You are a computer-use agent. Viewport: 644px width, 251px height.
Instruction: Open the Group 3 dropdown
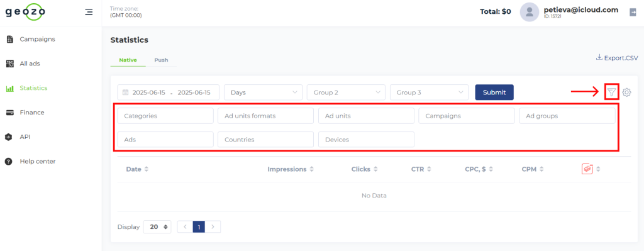pyautogui.click(x=429, y=92)
